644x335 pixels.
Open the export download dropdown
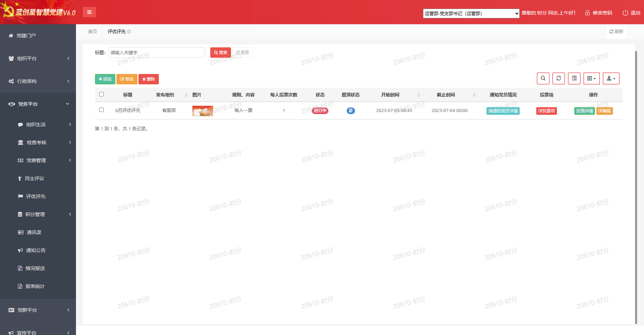click(x=611, y=78)
